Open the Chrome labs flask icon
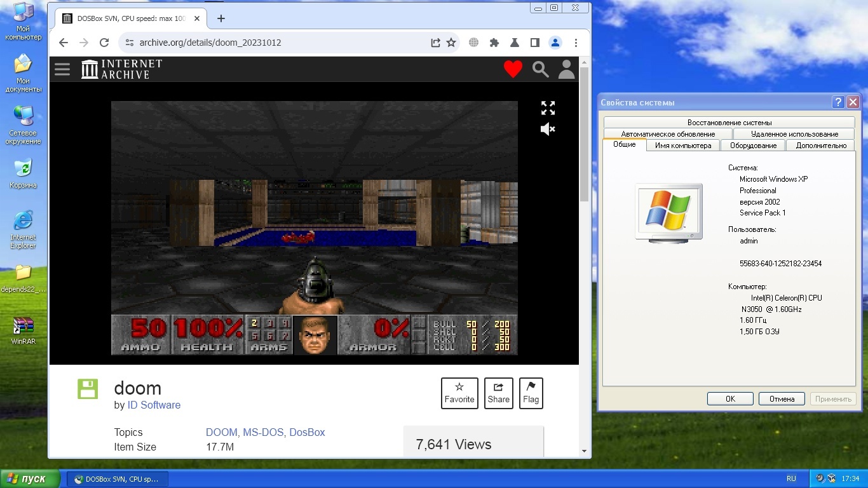The image size is (868, 488). pos(515,43)
